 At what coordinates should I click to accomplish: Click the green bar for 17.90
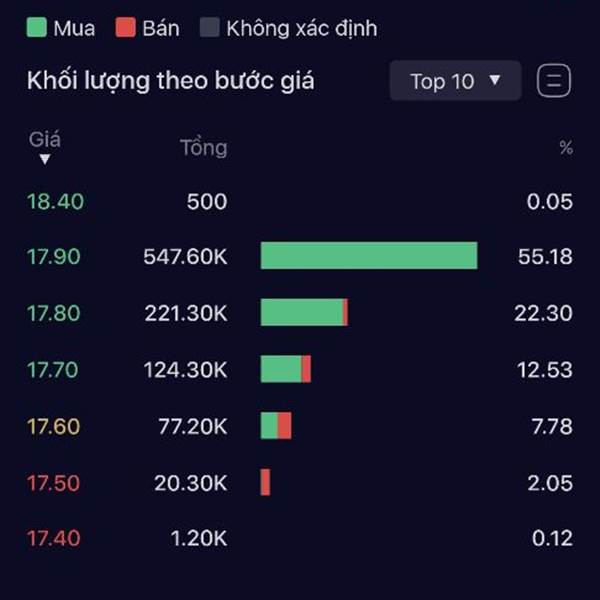[x=368, y=256]
